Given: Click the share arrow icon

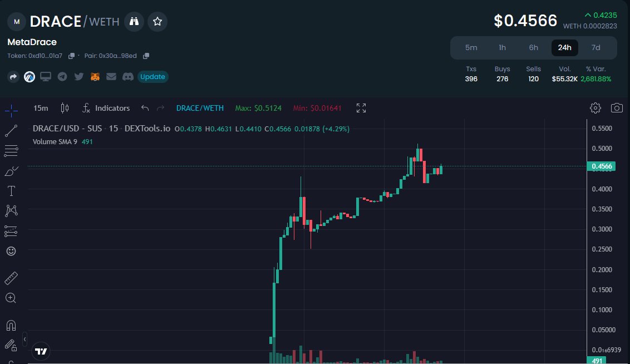Looking at the screenshot, I should (x=13, y=77).
